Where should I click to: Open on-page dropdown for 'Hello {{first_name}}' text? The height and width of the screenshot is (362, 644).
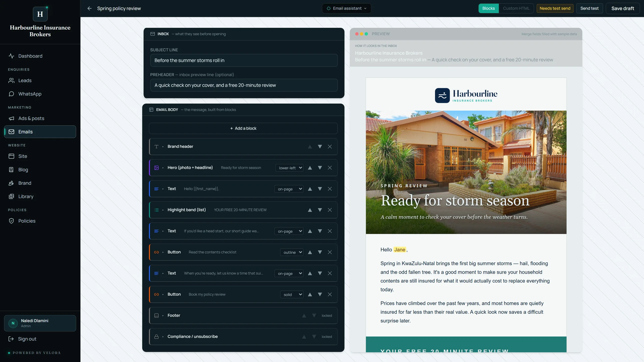click(x=289, y=189)
